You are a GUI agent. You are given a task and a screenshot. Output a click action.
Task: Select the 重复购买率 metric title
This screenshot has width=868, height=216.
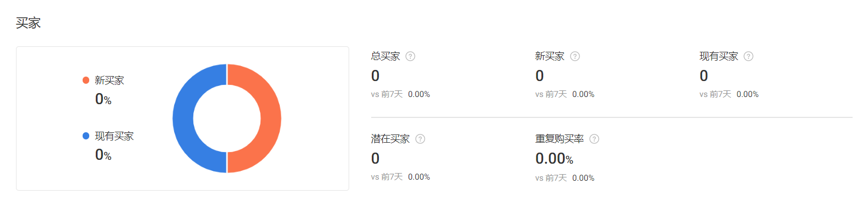pyautogui.click(x=560, y=139)
